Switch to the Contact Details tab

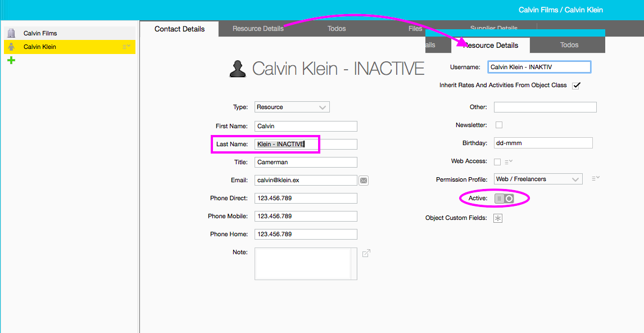coord(179,29)
